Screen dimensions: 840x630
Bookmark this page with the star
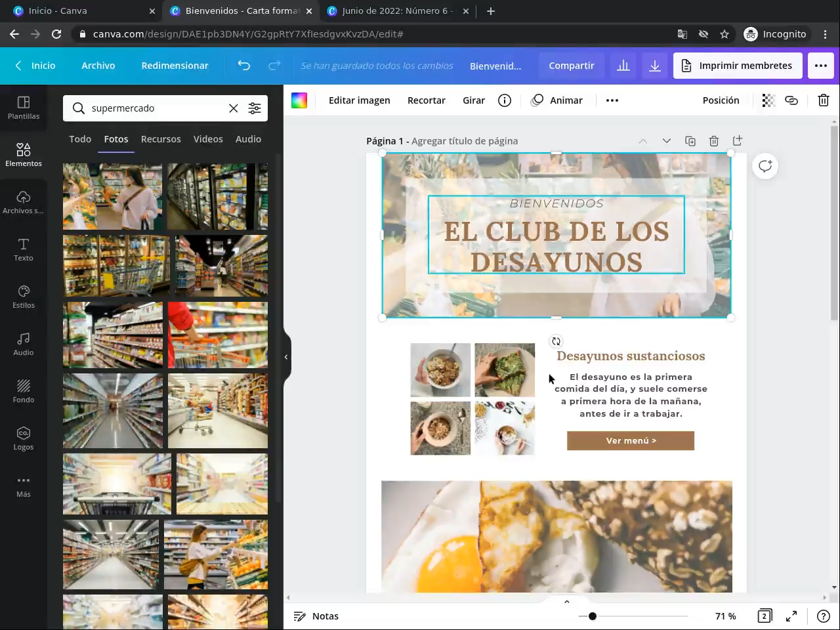[x=724, y=34]
